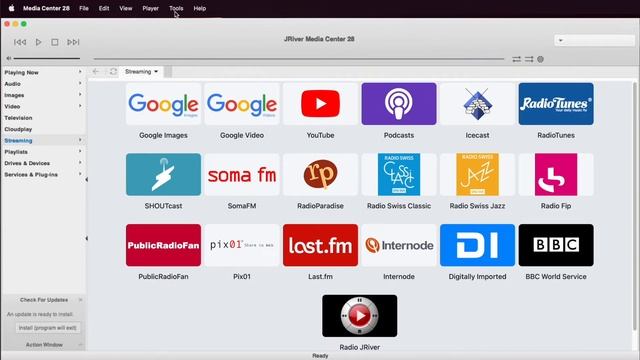Collapse the Action Window panel
This screenshot has width=640, height=360.
80,345
